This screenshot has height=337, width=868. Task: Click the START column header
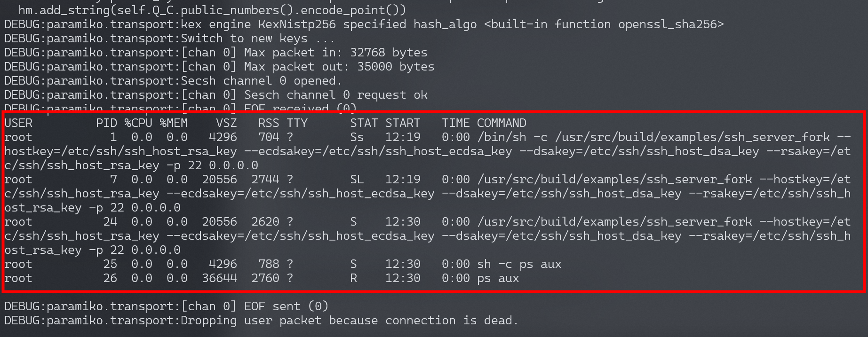(x=403, y=123)
